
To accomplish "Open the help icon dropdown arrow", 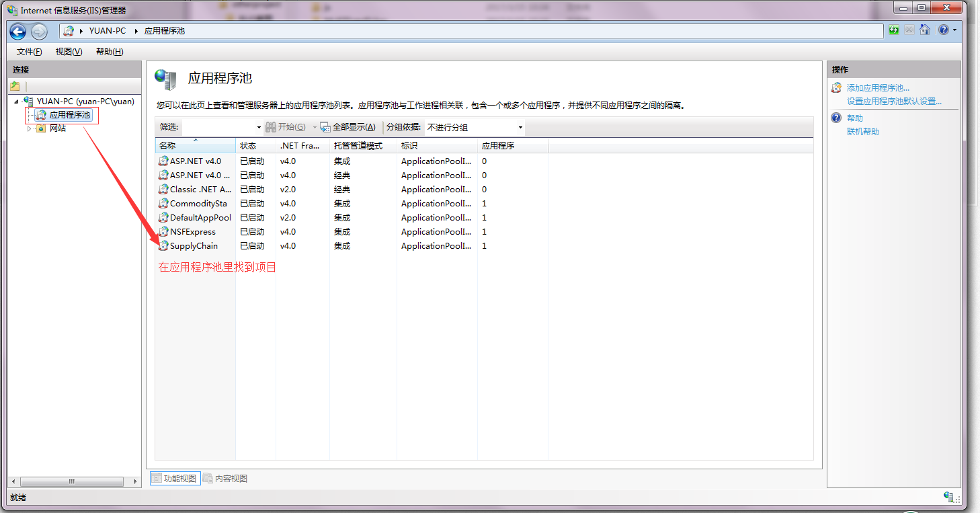I will (954, 30).
